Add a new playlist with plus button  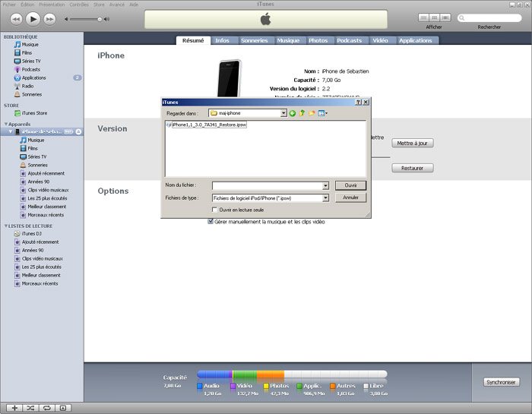14,408
